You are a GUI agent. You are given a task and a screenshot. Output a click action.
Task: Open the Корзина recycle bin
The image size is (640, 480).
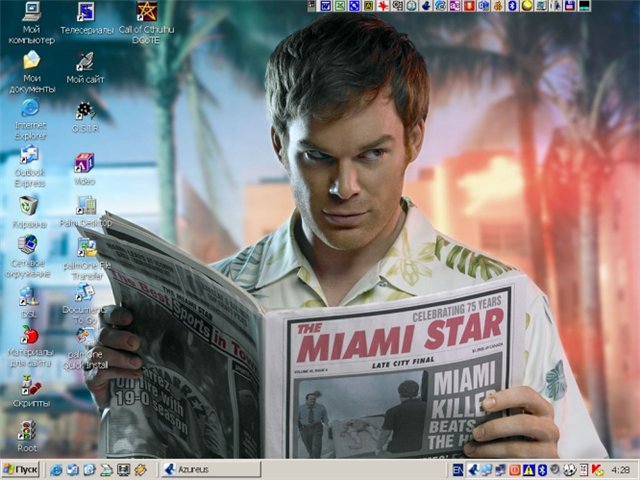coord(29,206)
